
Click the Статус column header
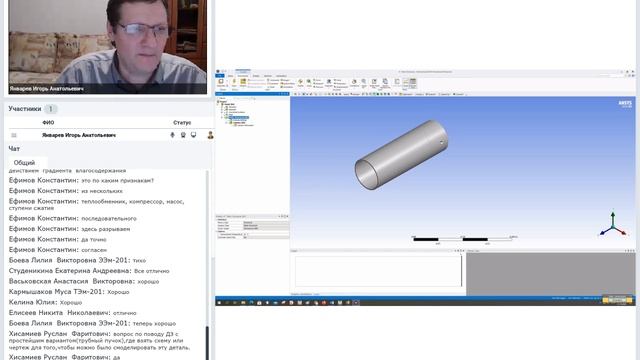click(182, 122)
